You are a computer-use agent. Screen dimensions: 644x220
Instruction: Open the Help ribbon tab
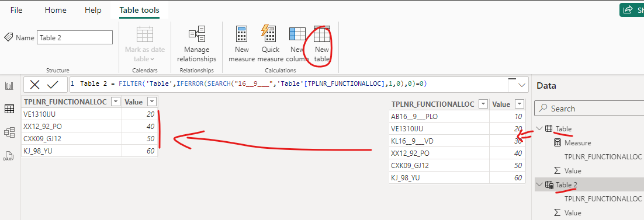coord(93,10)
